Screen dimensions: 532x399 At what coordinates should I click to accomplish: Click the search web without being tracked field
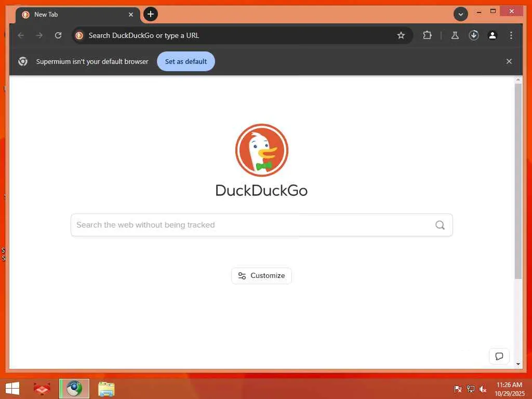point(262,225)
